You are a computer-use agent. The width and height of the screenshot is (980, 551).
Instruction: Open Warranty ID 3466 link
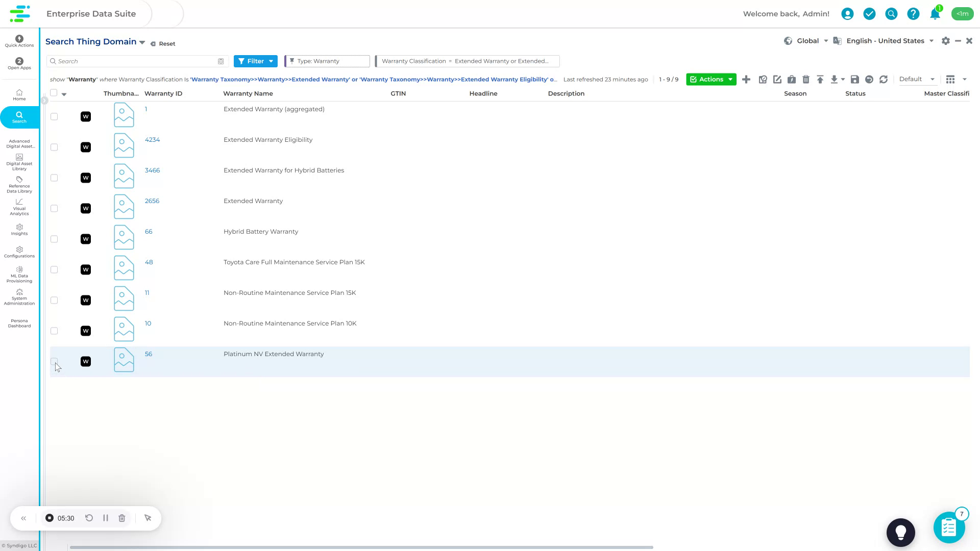pyautogui.click(x=152, y=170)
